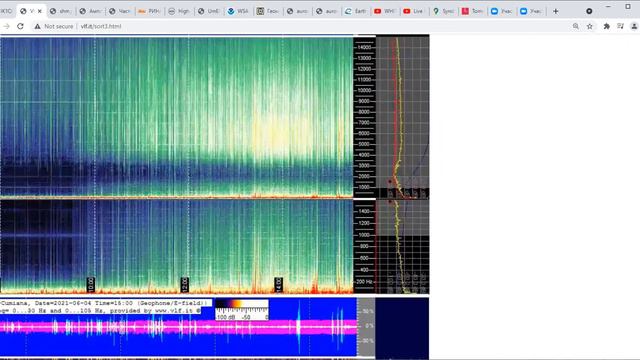Open the Chrome profile avatar menu

pyautogui.click(x=634, y=26)
